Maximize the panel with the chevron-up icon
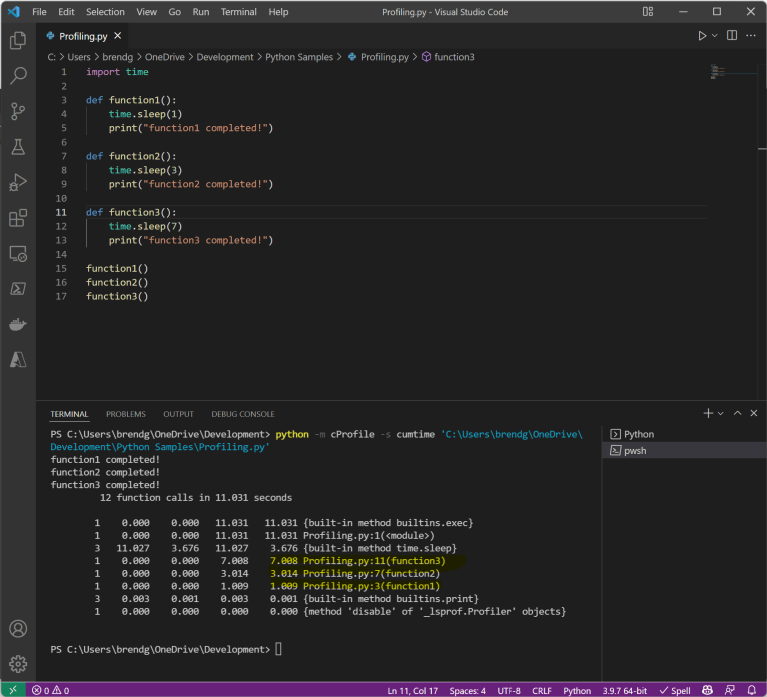Screen dimensions: 767x697 click(x=737, y=413)
